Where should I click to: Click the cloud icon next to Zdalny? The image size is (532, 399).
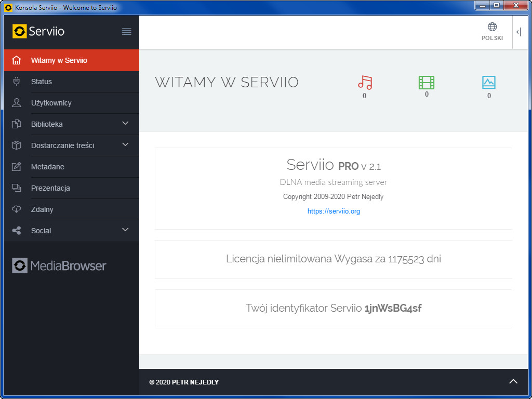16,209
